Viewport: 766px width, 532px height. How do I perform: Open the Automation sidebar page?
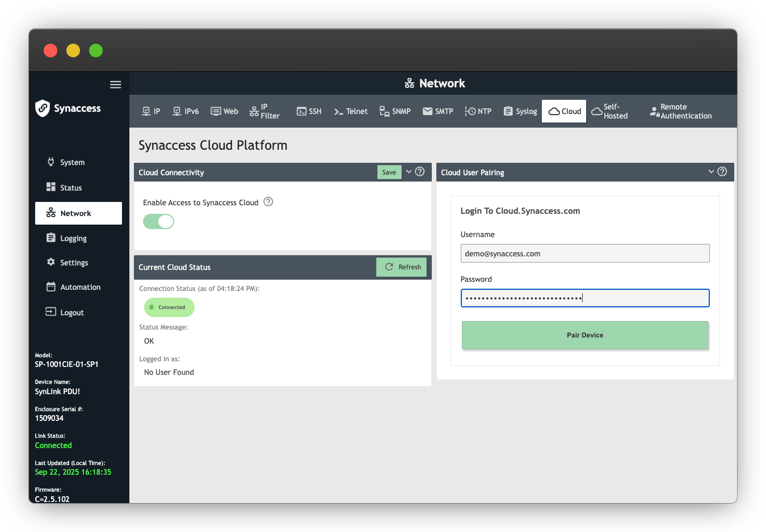coord(80,287)
